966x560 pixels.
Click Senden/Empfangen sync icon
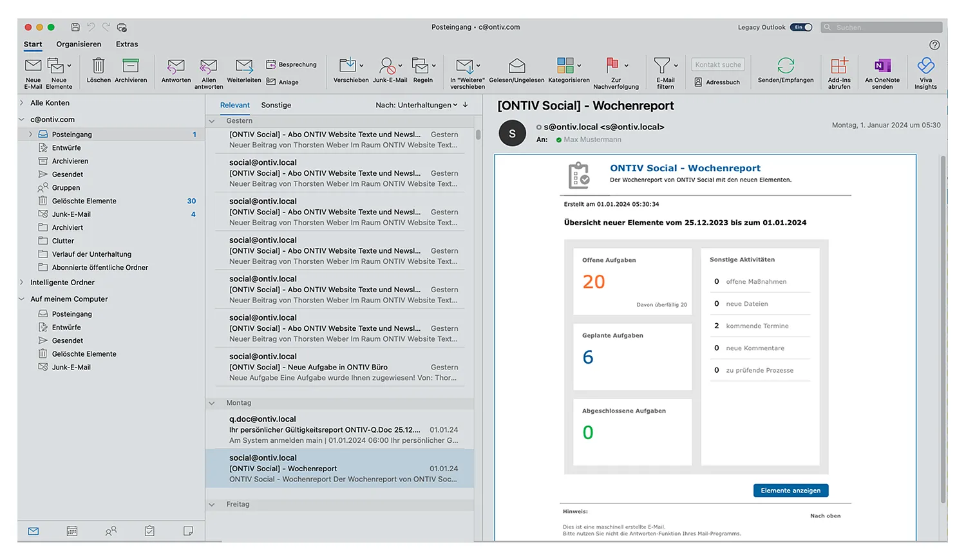point(786,66)
